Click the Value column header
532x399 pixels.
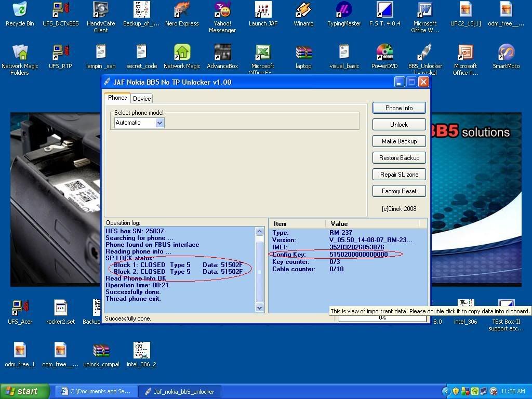[372, 223]
